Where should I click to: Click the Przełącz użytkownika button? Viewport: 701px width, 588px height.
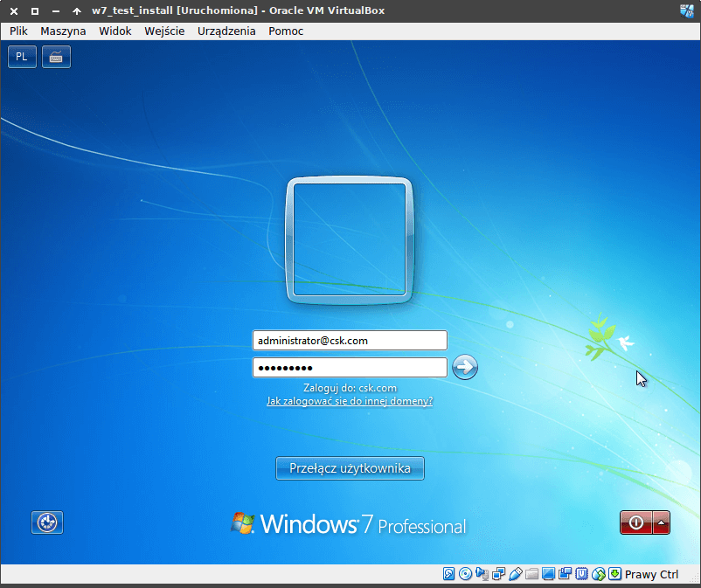(x=350, y=468)
